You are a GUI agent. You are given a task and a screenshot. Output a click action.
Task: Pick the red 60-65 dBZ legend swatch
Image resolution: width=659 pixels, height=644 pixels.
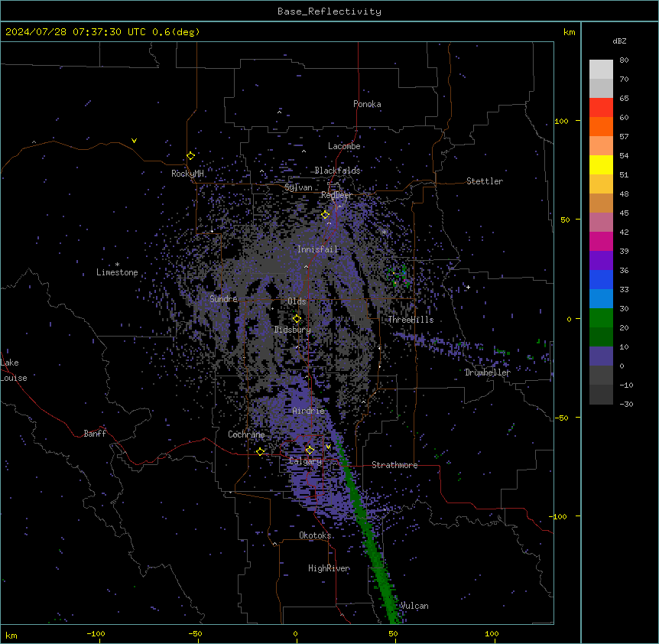click(x=601, y=108)
